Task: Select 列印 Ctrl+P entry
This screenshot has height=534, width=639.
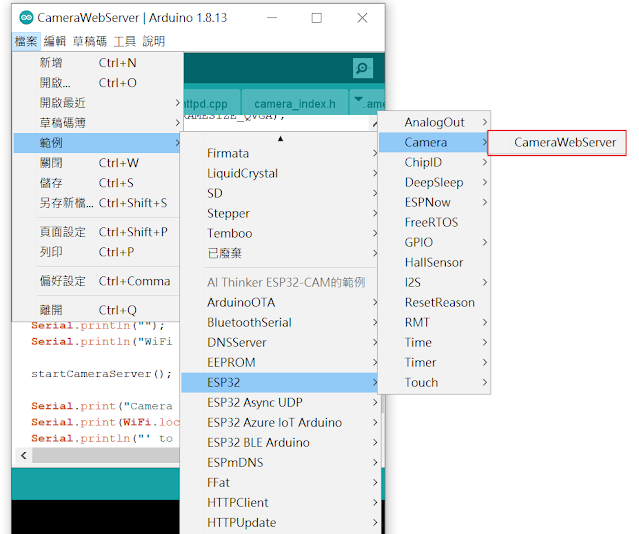Action: pos(98,252)
